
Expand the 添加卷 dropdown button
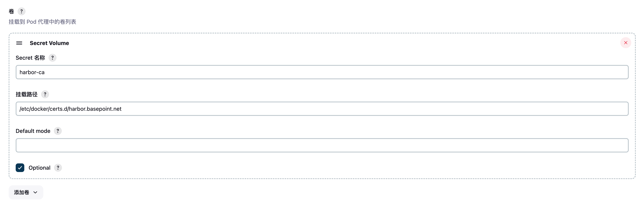[x=26, y=192]
